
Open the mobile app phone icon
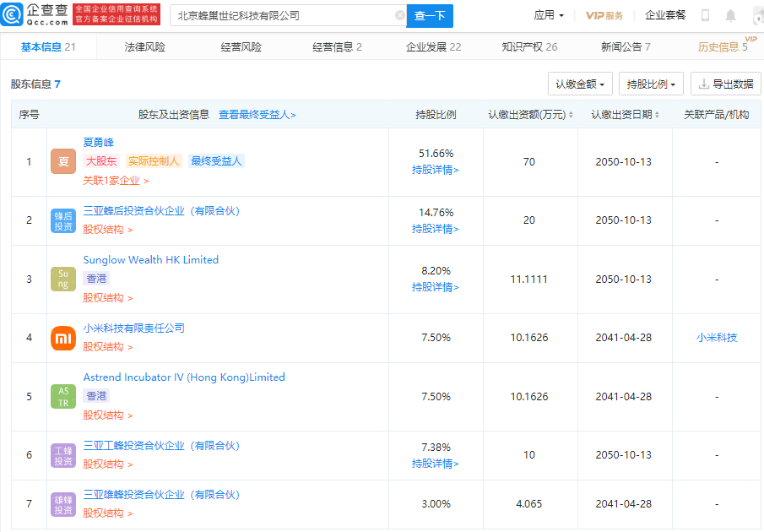(705, 15)
